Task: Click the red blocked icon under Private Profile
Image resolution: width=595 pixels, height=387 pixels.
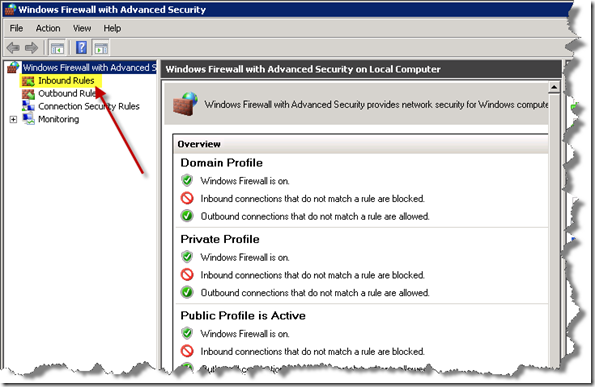Action: click(187, 274)
